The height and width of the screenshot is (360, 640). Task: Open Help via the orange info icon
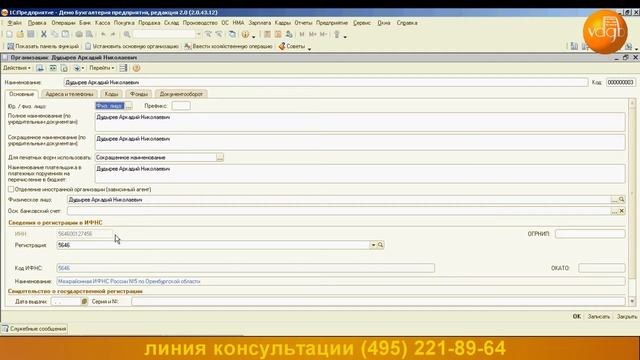tap(245, 35)
